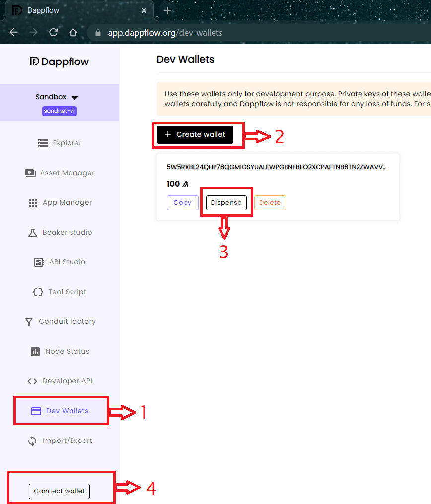Close the Dappflow browser tab

(144, 10)
